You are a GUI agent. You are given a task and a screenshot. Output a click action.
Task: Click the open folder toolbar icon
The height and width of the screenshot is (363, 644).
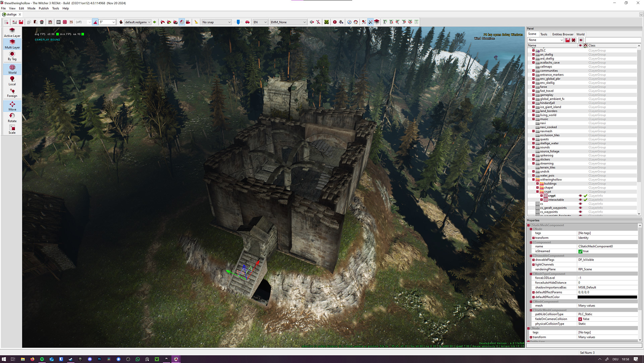(x=14, y=22)
